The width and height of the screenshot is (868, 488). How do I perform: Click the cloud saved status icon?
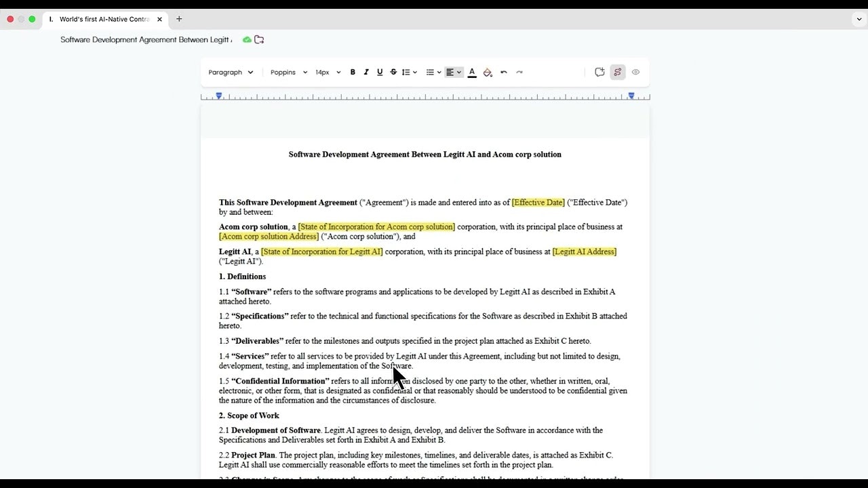(247, 40)
